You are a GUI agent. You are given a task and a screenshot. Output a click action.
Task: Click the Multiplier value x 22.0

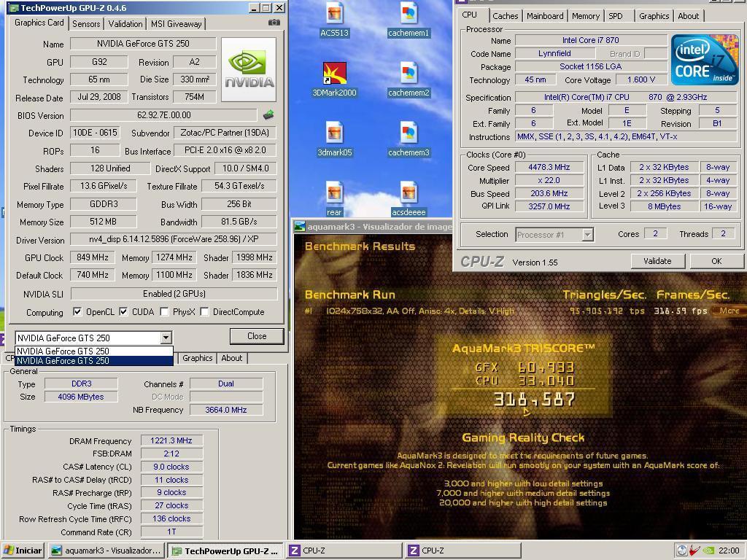coord(549,181)
